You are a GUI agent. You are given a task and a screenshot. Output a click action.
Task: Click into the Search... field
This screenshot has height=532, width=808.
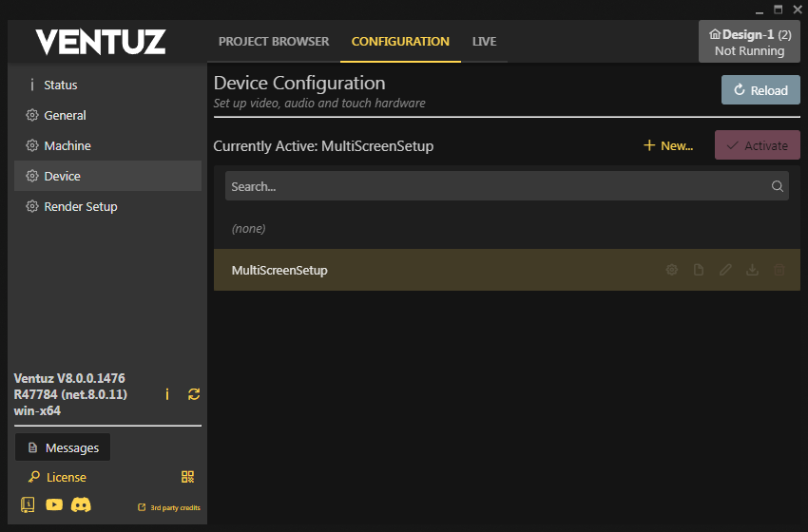pyautogui.click(x=494, y=186)
